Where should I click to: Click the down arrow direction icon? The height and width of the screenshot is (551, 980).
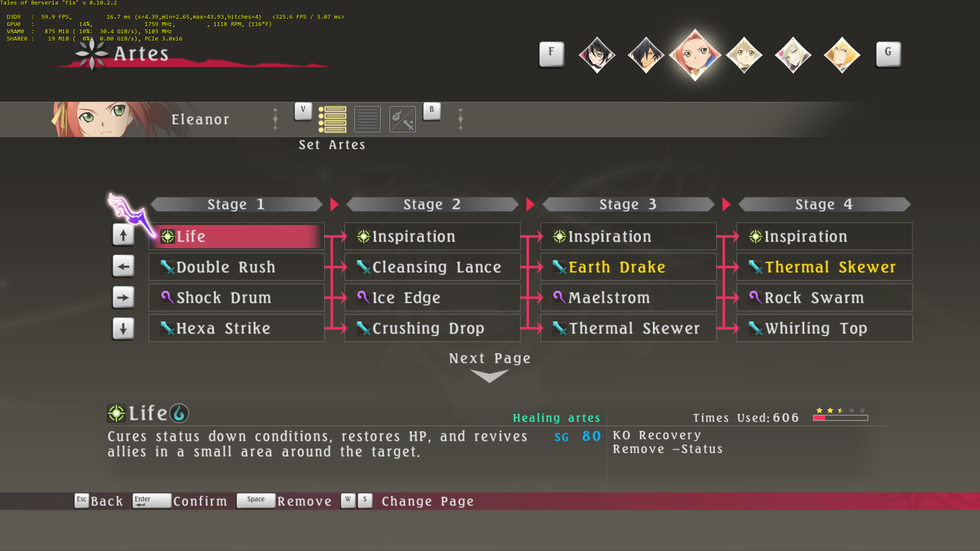point(123,328)
